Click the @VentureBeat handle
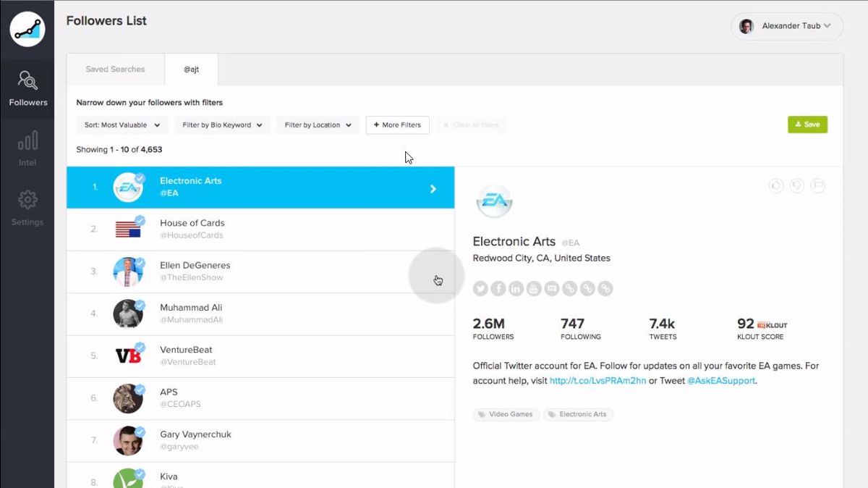The width and height of the screenshot is (868, 488). [187, 362]
